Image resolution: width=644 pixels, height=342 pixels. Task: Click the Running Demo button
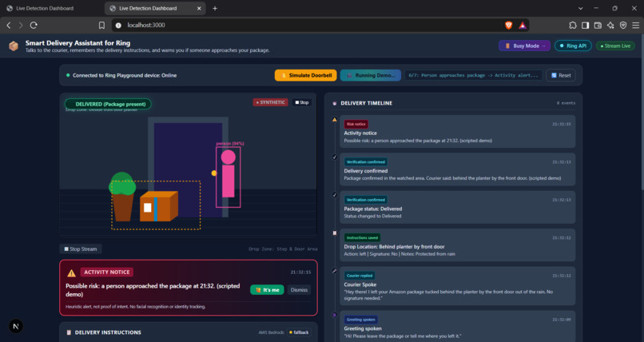(x=371, y=75)
